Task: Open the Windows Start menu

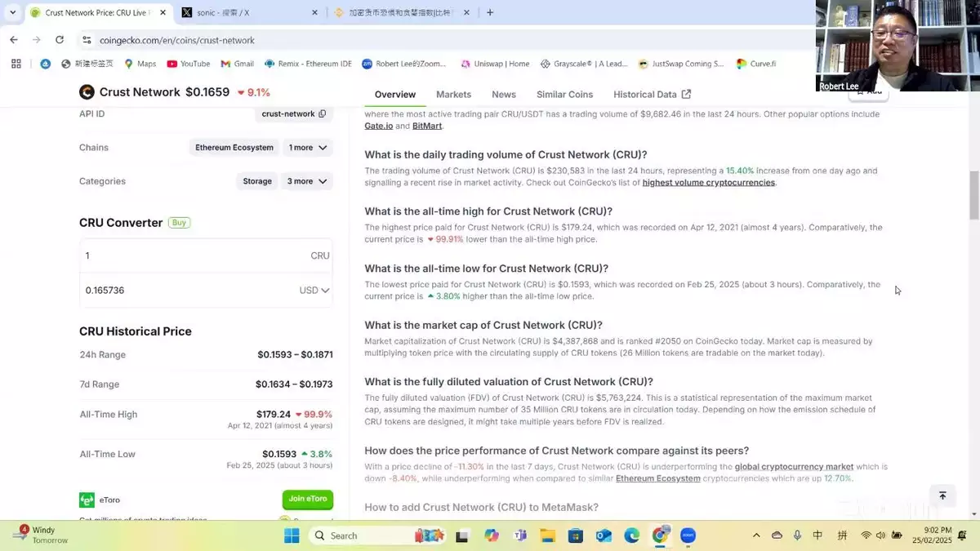Action: 292,535
